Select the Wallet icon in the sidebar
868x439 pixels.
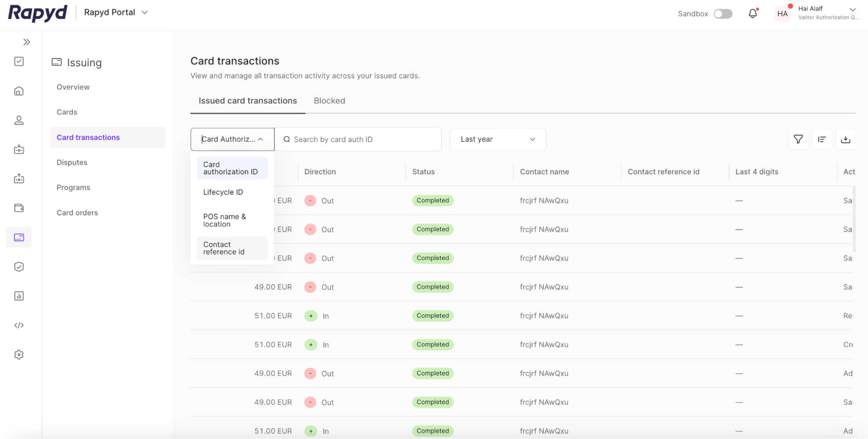(19, 208)
